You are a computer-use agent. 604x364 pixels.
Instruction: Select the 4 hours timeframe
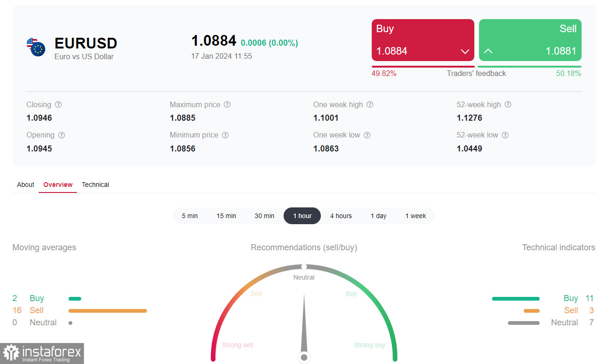[x=341, y=216]
